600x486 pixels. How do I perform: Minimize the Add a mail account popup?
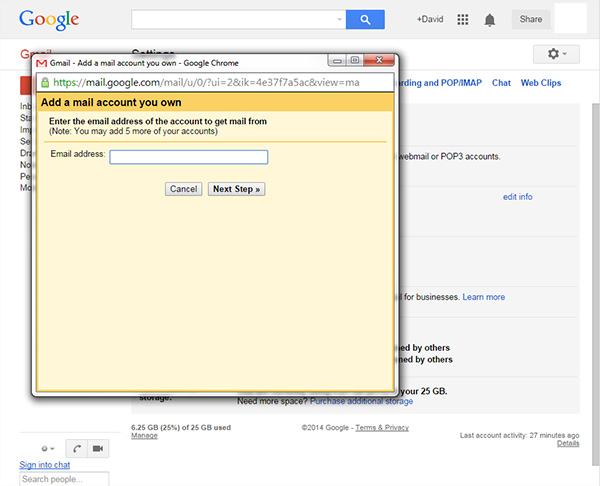coord(337,60)
